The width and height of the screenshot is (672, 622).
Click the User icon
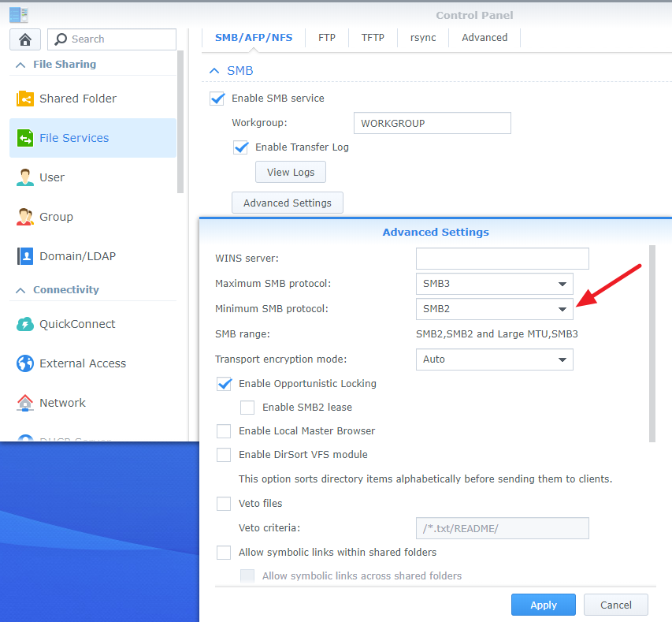[x=25, y=177]
